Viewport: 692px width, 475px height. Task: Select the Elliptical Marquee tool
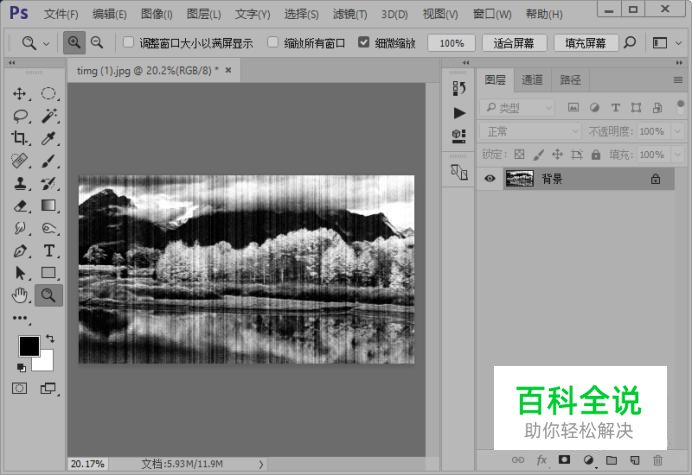49,94
